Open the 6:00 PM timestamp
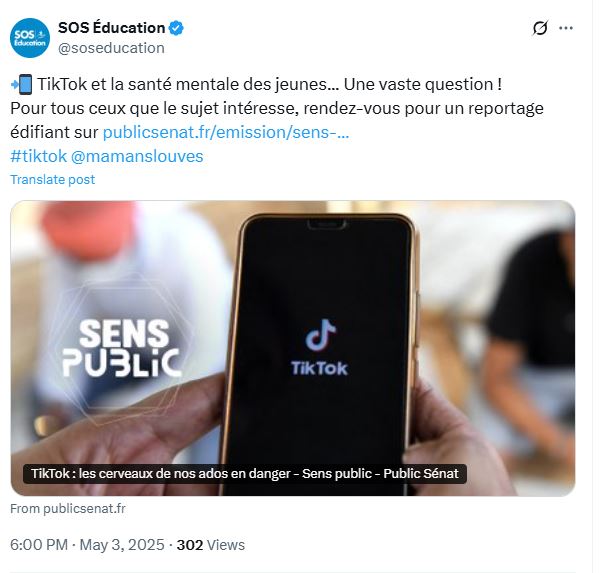 click(39, 545)
